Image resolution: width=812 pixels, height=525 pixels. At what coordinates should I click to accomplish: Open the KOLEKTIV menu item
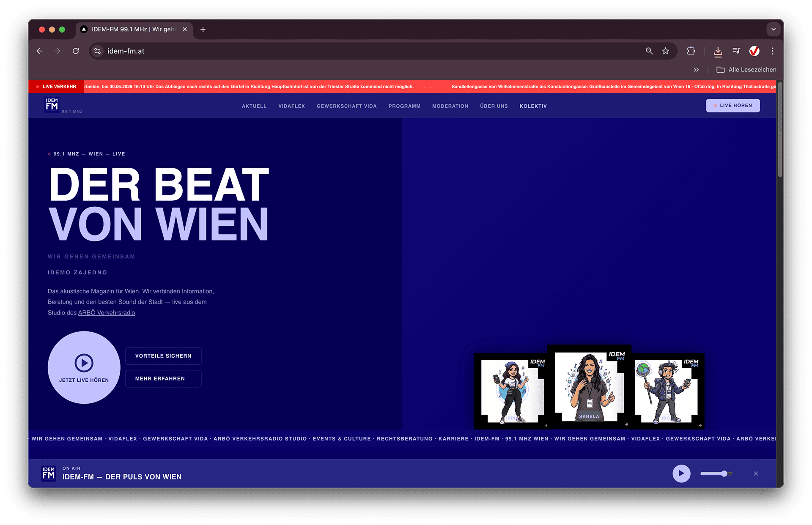pyautogui.click(x=533, y=106)
